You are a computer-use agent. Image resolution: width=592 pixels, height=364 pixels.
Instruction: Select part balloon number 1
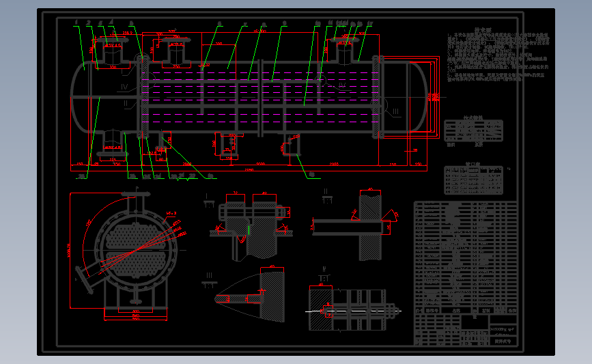[76, 23]
